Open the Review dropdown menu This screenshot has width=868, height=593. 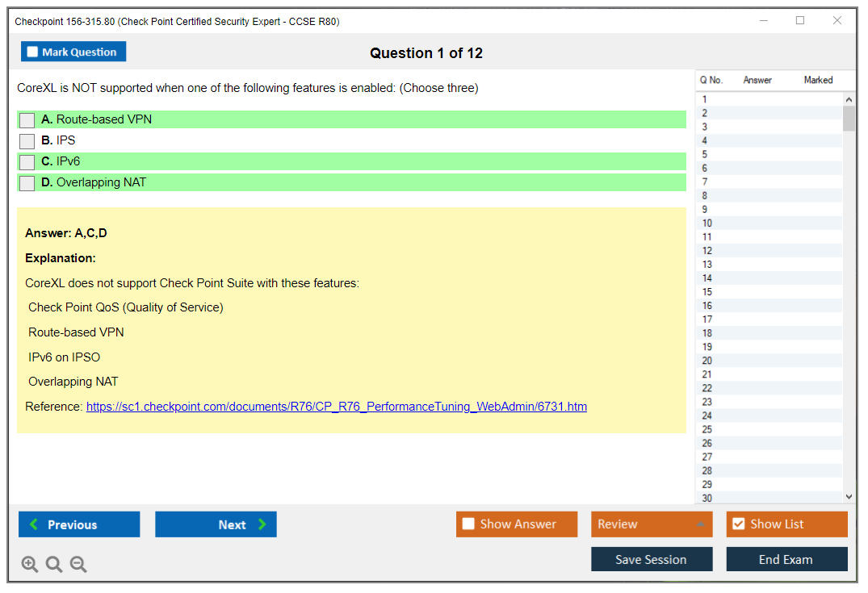point(652,524)
